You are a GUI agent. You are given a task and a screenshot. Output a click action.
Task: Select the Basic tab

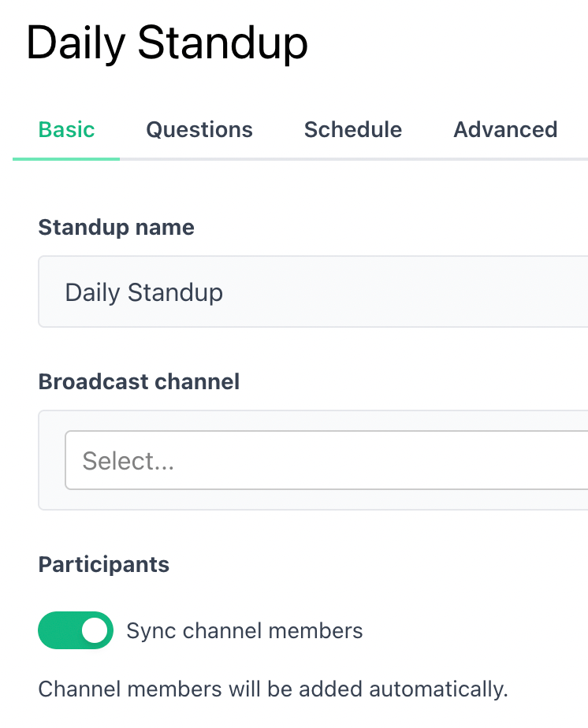66,129
